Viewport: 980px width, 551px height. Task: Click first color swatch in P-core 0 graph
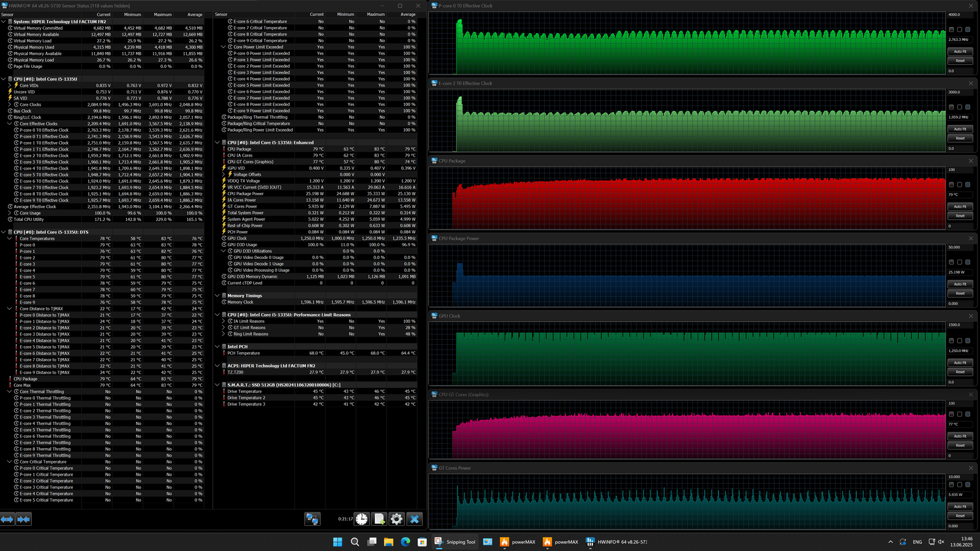[951, 29]
